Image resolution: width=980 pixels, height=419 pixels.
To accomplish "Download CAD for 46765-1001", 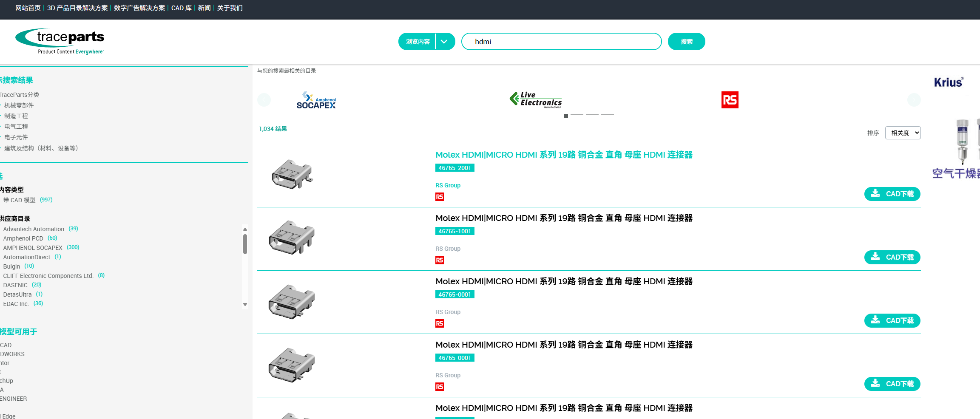I will click(892, 257).
